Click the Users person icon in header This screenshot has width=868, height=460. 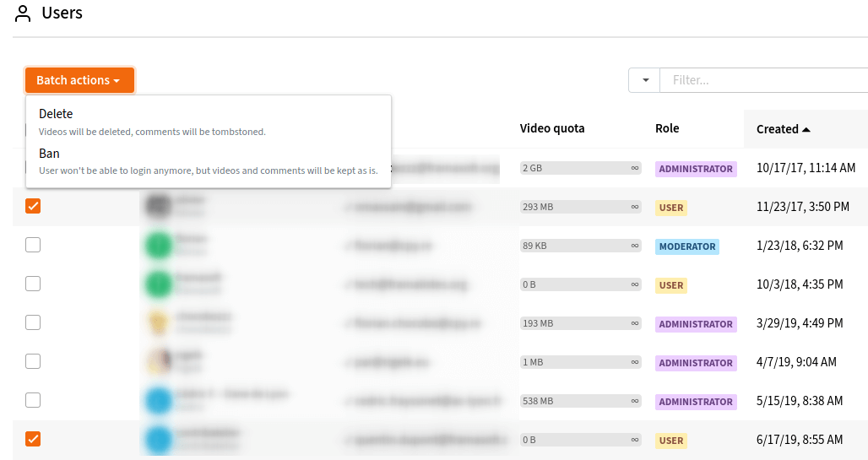(x=23, y=14)
